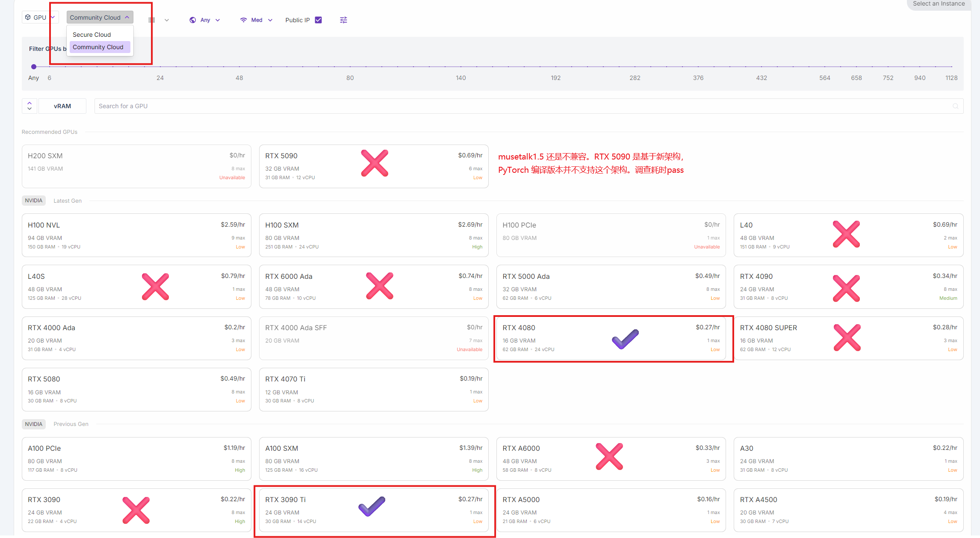Viewport: 980px width, 538px height.
Task: Select Community Cloud menu option
Action: (x=98, y=47)
